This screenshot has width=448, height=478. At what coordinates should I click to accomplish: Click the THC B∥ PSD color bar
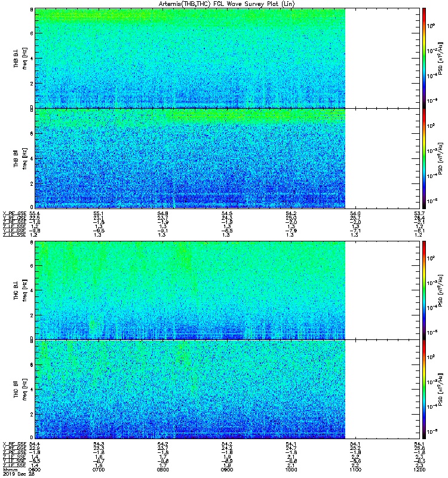pyautogui.click(x=424, y=390)
